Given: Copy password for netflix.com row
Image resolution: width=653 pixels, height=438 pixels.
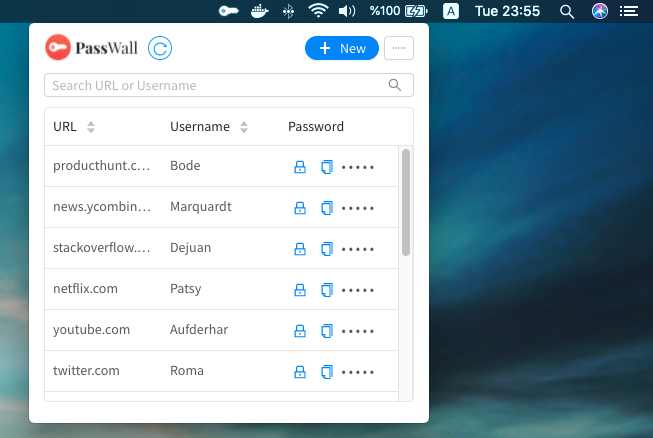Looking at the screenshot, I should [327, 290].
